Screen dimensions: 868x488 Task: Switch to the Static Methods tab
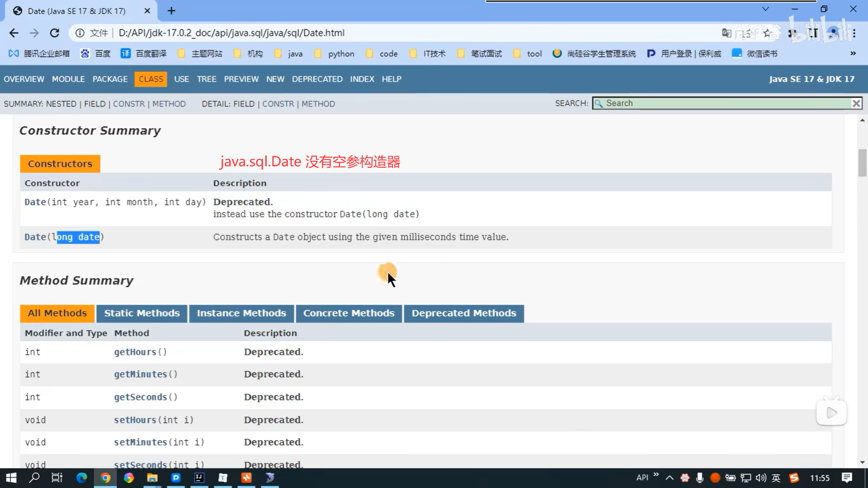(x=142, y=313)
